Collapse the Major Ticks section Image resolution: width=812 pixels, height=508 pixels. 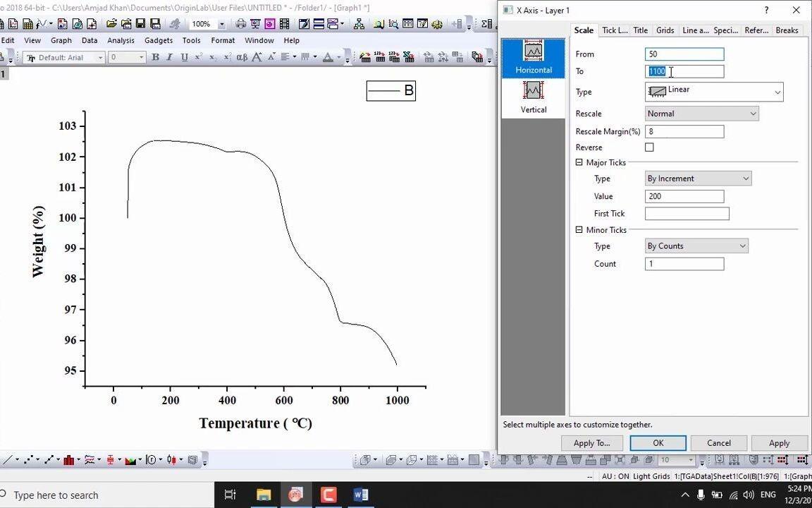(x=579, y=162)
